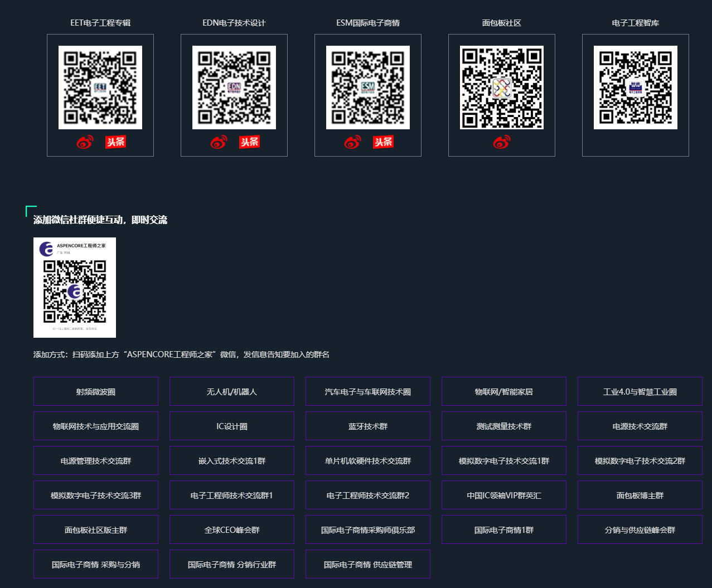Select 模拟数字电子技术交流1群
This screenshot has width=712, height=588.
pyautogui.click(x=504, y=460)
